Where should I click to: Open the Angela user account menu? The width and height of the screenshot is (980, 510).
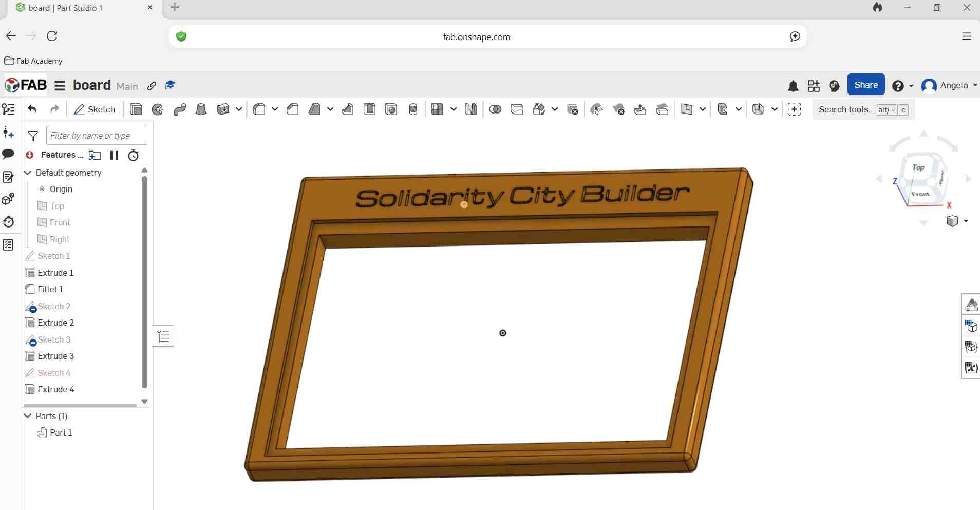pyautogui.click(x=949, y=86)
